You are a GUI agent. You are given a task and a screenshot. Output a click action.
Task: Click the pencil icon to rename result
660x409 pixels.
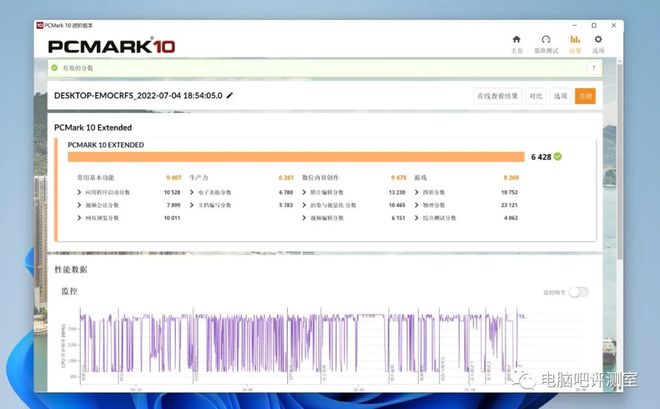[x=230, y=96]
